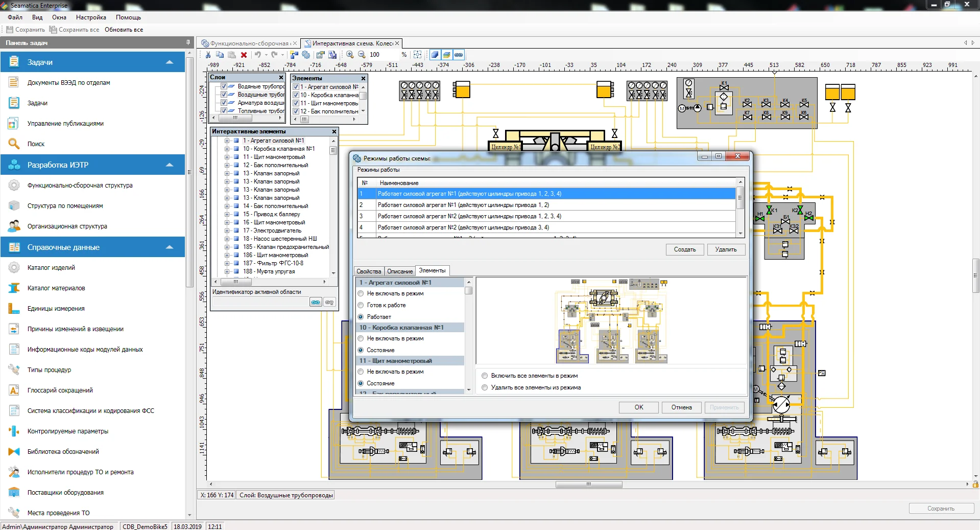Open the Настройка menu
Viewport: 980px width, 530px height.
(x=91, y=17)
